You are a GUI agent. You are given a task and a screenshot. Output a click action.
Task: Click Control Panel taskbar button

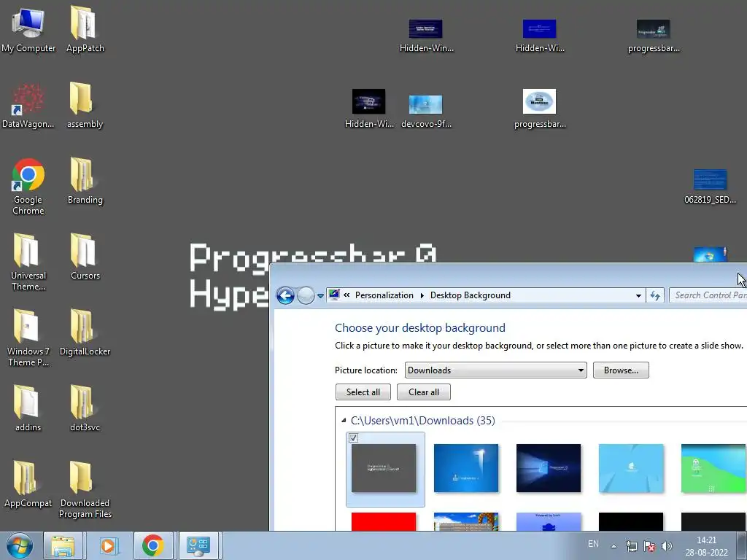198,545
